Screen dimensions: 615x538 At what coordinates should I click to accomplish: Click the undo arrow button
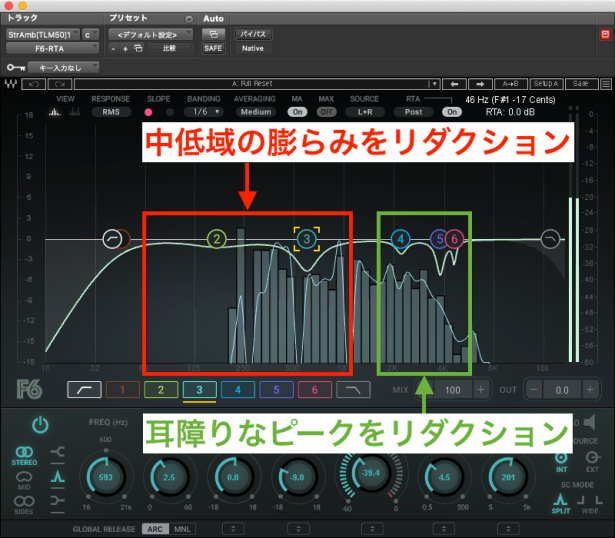34,84
